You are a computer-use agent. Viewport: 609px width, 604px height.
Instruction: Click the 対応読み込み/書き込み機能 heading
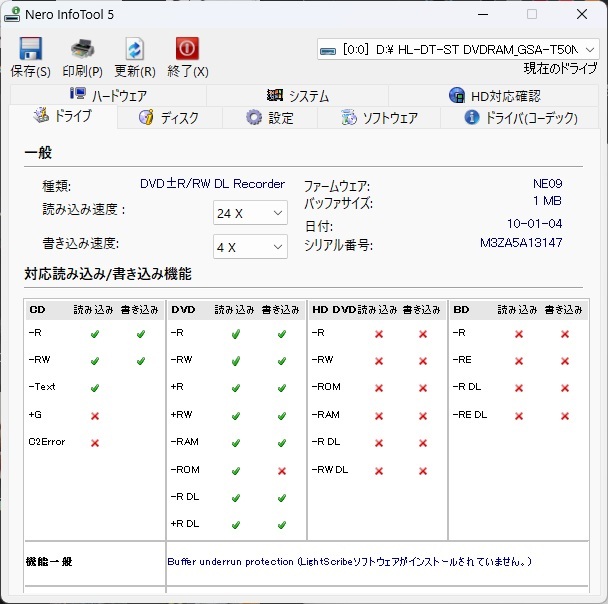108,274
